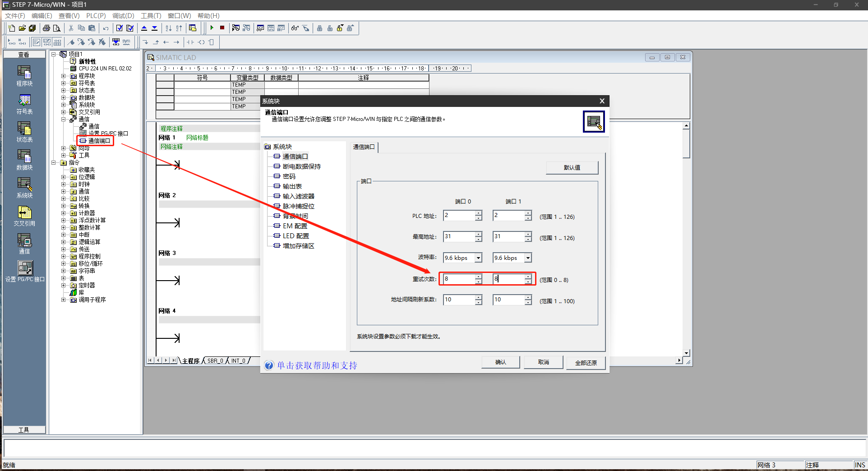Click the 单击获取帮助和支持 help link
This screenshot has width=868, height=471.
(x=317, y=365)
